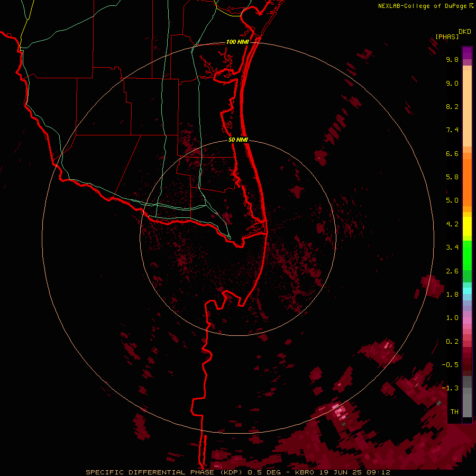Click the 50 NMI range ring label
This screenshot has height=476, width=476.
[x=238, y=140]
